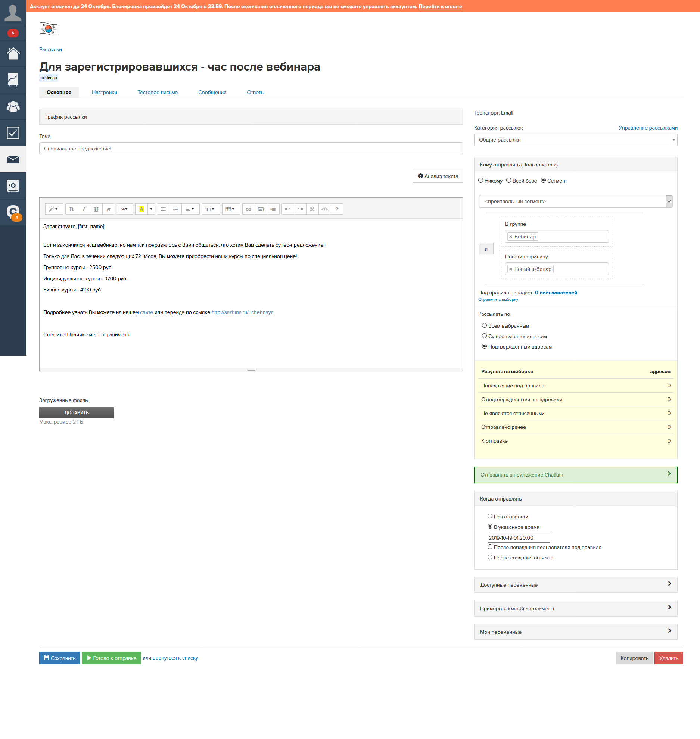
Task: Click the "Тема" subject input field
Action: coord(251,149)
